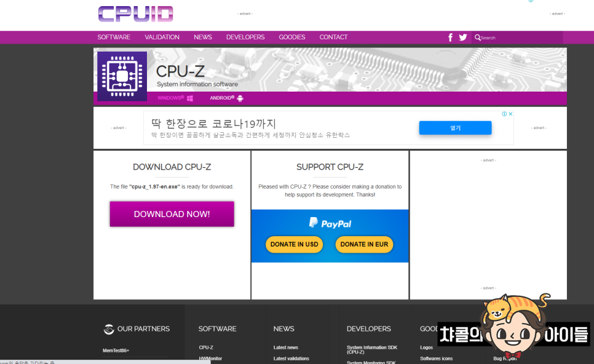The width and height of the screenshot is (594, 364).
Task: Open Latest validations footer link
Action: pos(291,358)
